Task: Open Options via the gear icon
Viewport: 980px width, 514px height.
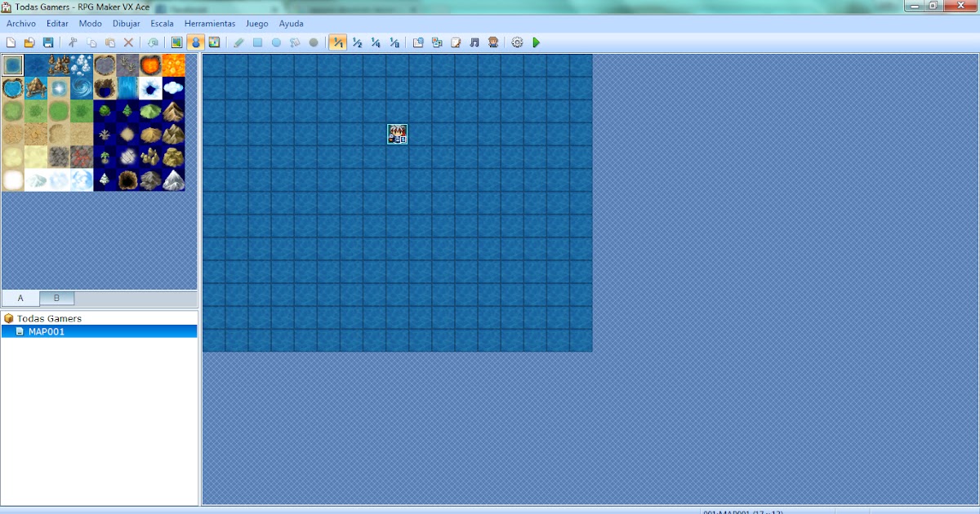Action: [517, 42]
